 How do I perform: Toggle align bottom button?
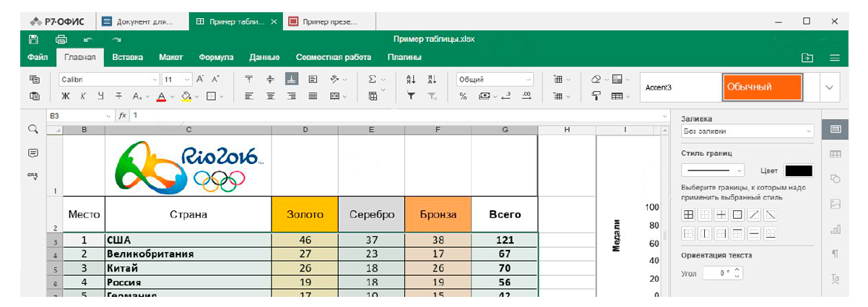(x=292, y=79)
